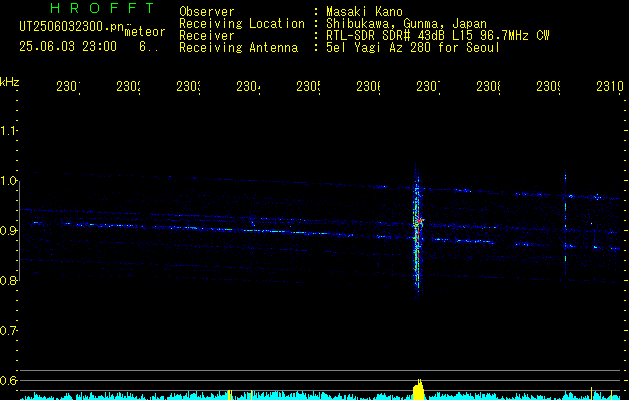Click the thin vertical echo line near 2309
The width and height of the screenshot is (629, 400).
(565, 229)
